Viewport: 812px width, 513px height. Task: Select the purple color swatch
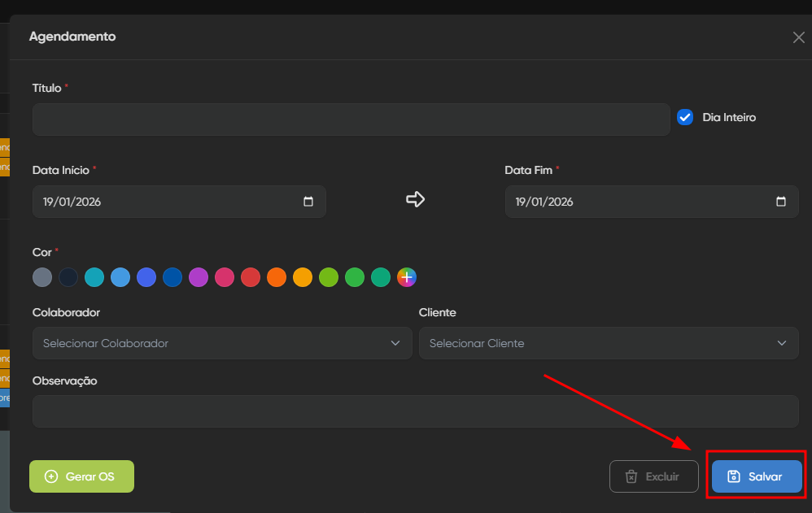click(x=199, y=277)
